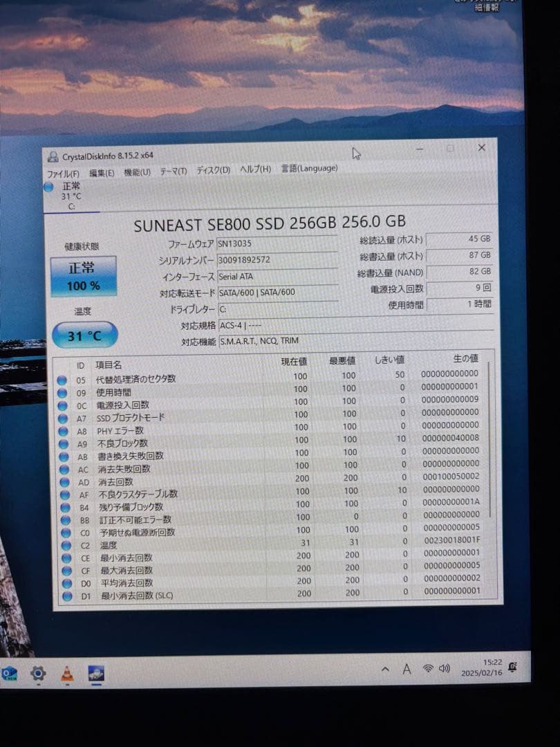Image resolution: width=560 pixels, height=747 pixels.
Task: Click the blue dot beside 不良ブロック数
Action: coord(66,443)
